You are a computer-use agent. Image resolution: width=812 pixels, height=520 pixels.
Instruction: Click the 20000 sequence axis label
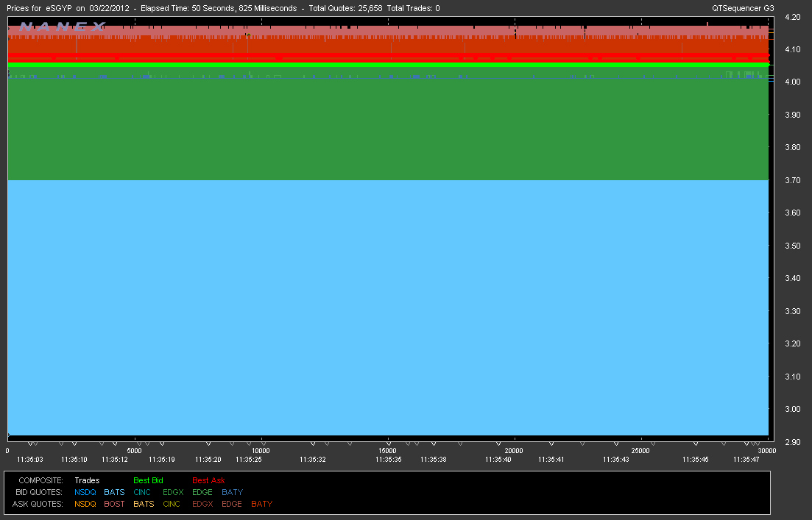514,451
